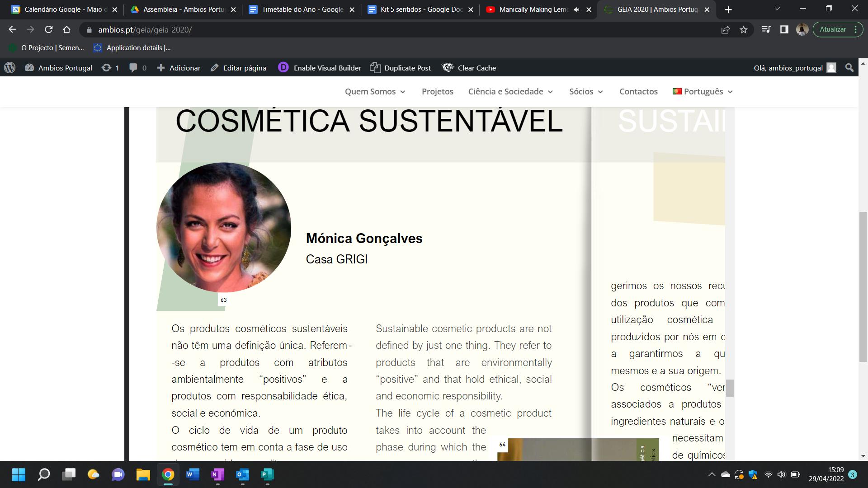Open the browser side panel icon
The height and width of the screenshot is (488, 868).
(x=784, y=30)
